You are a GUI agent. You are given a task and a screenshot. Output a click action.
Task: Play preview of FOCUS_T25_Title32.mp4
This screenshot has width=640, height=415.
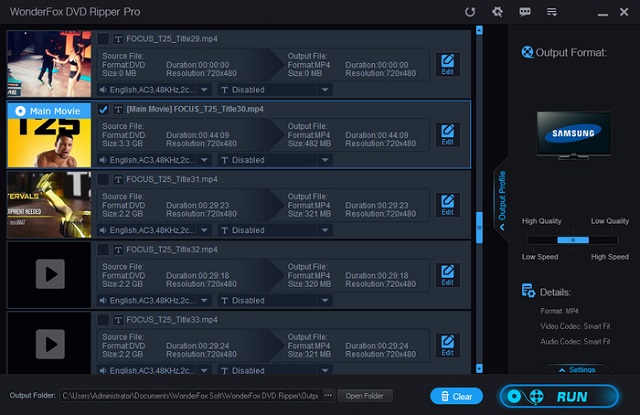pyautogui.click(x=50, y=274)
